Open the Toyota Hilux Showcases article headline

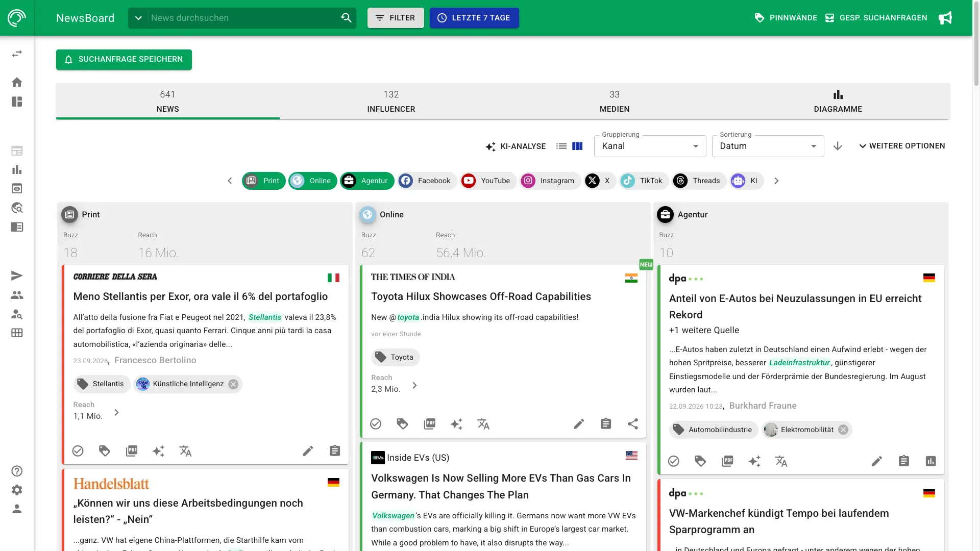tap(481, 296)
